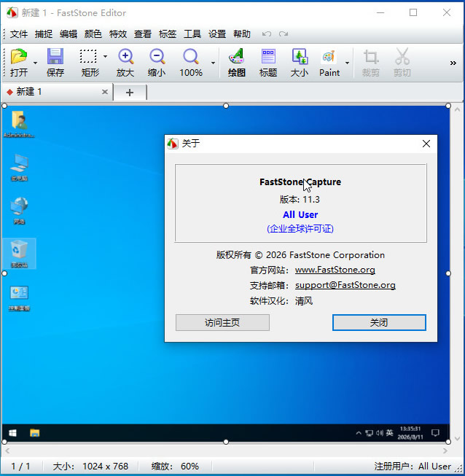Click the notification center icon in capture
Viewport: 465px width, 476px height.
[x=435, y=433]
